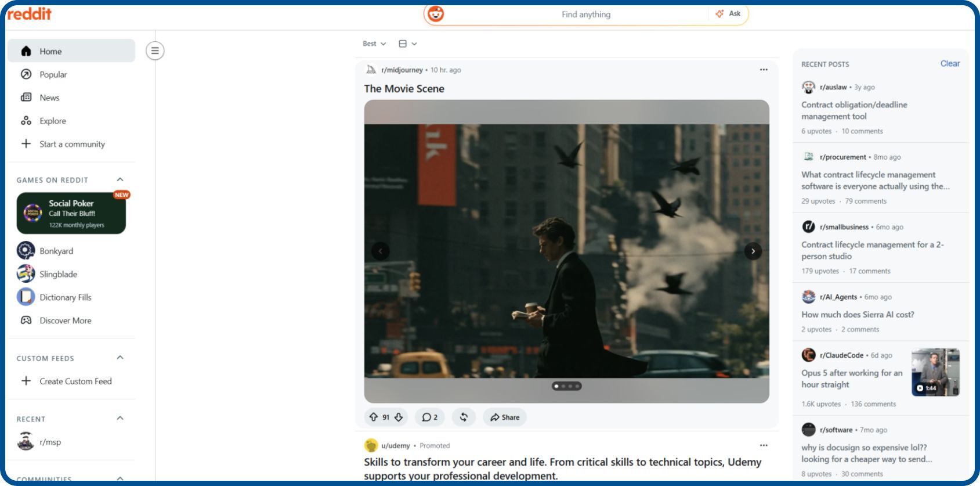Open the midjourney post options menu

tap(764, 70)
